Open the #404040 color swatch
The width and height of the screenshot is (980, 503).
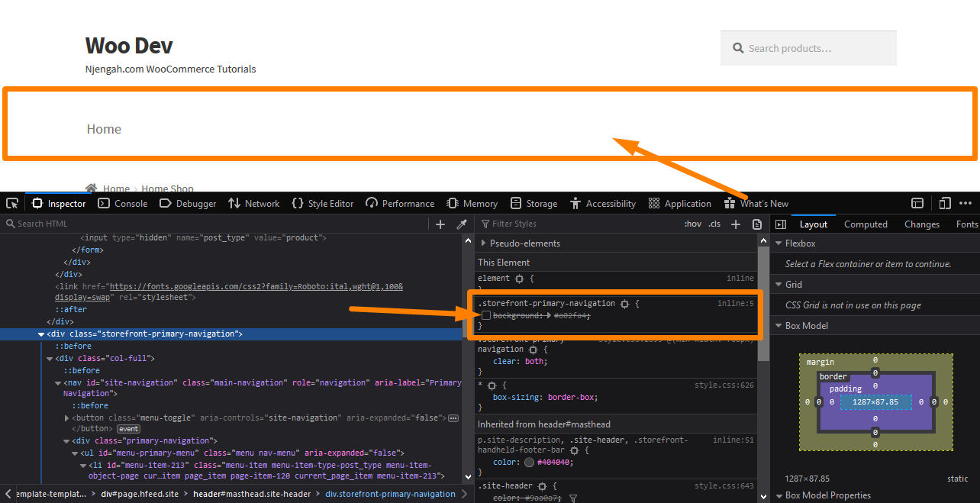530,463
